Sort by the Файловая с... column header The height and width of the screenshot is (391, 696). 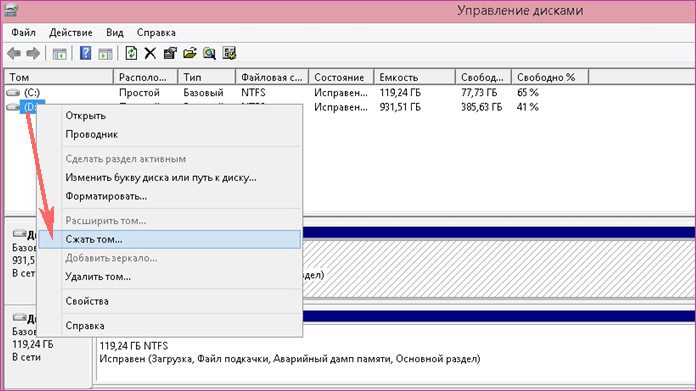tap(272, 77)
